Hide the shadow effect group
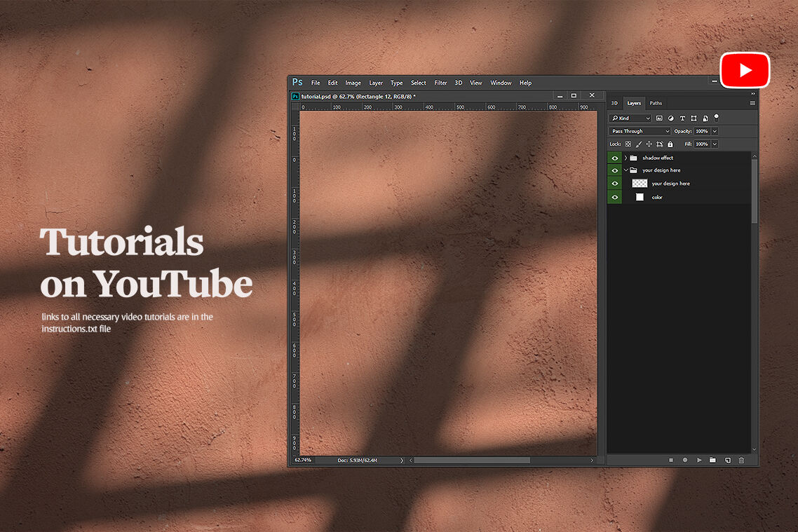Screen dimensions: 798x532 (615, 158)
